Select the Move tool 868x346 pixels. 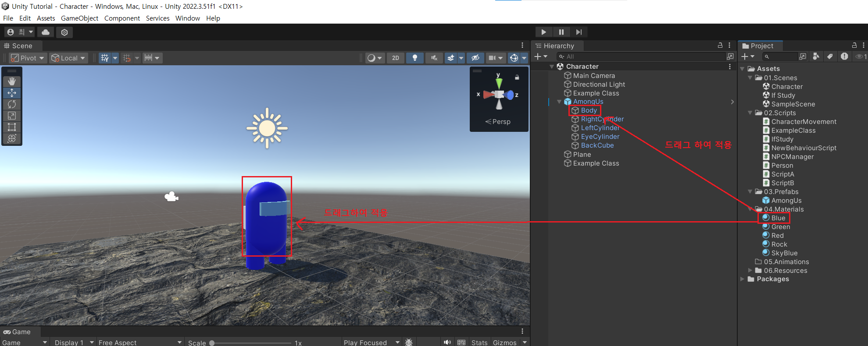point(12,93)
